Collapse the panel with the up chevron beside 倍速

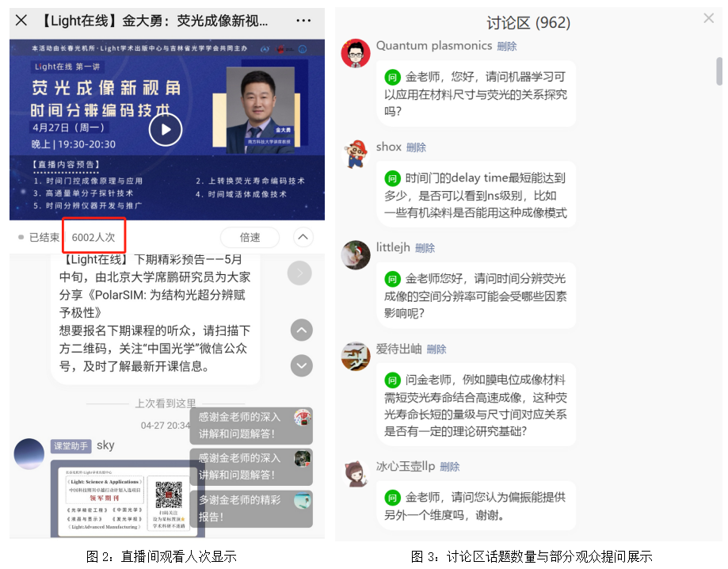(x=303, y=237)
